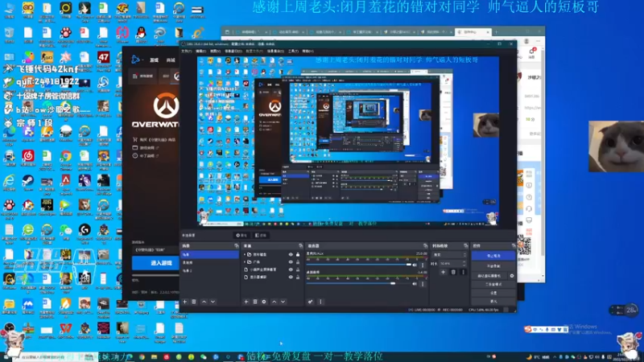
Task: Switch to active browser tab behind OBS
Action: coord(473,31)
